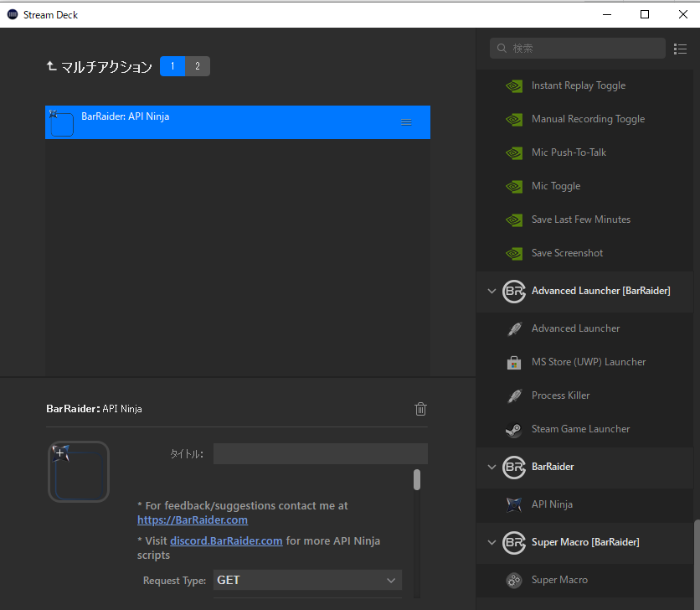The width and height of the screenshot is (700, 610).
Task: Select the Save Last Few Minutes text
Action: click(x=581, y=220)
